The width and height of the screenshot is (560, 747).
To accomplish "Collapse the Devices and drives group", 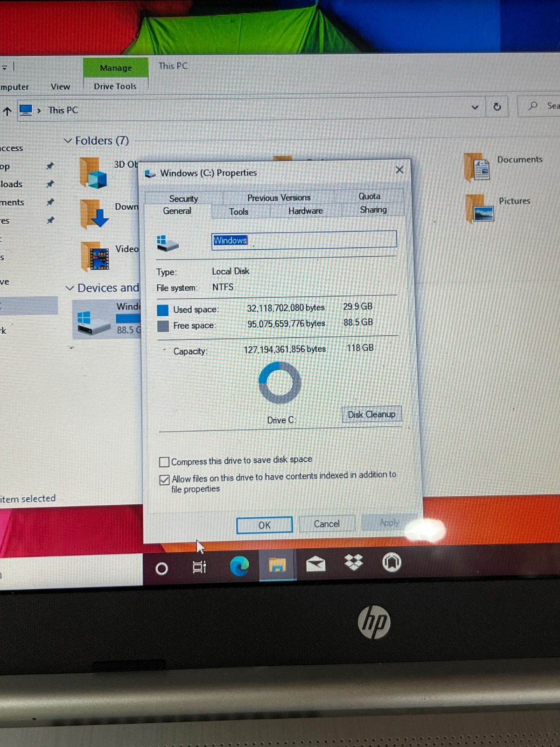I will tap(70, 288).
